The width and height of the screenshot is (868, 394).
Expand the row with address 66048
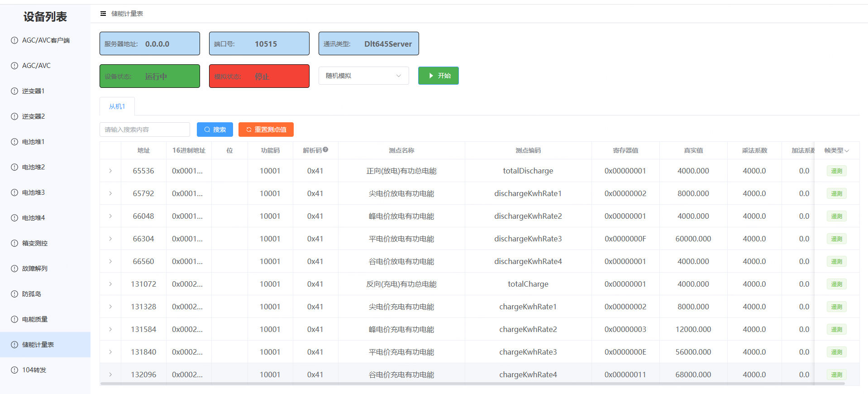[110, 216]
